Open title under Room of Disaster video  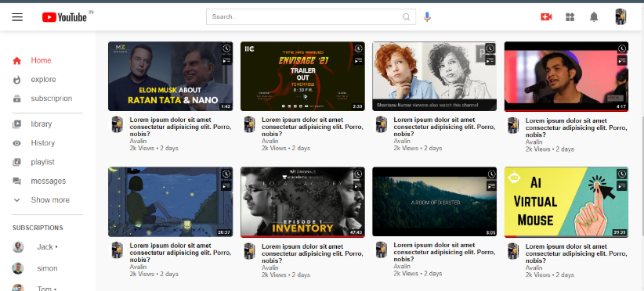pyautogui.click(x=444, y=252)
